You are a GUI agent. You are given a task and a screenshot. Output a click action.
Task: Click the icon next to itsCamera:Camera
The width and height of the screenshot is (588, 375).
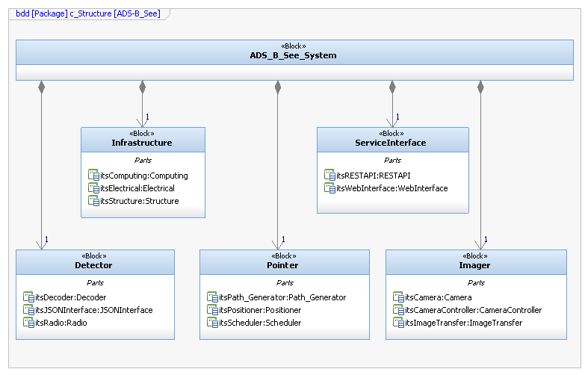[398, 297]
